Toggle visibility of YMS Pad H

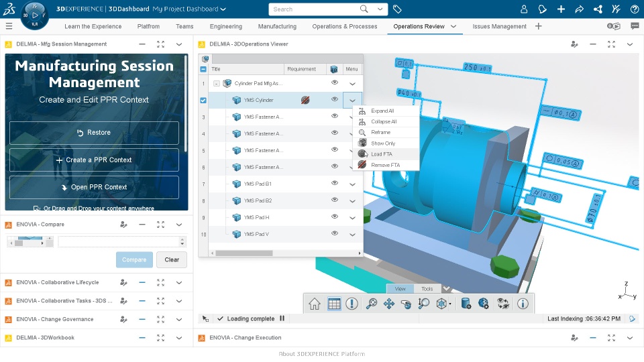tap(335, 217)
